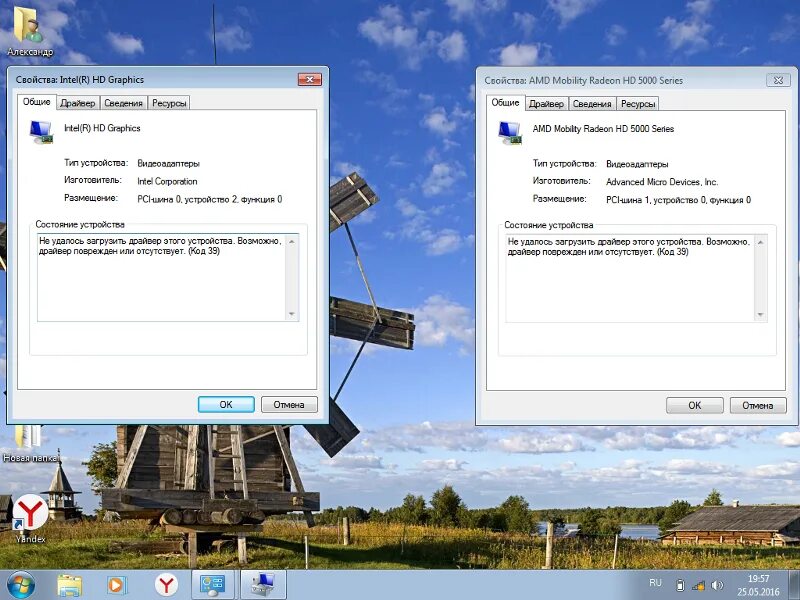Screen dimensions: 800x600
Task: Switch to the Control Panel taskbar window
Action: tap(212, 585)
